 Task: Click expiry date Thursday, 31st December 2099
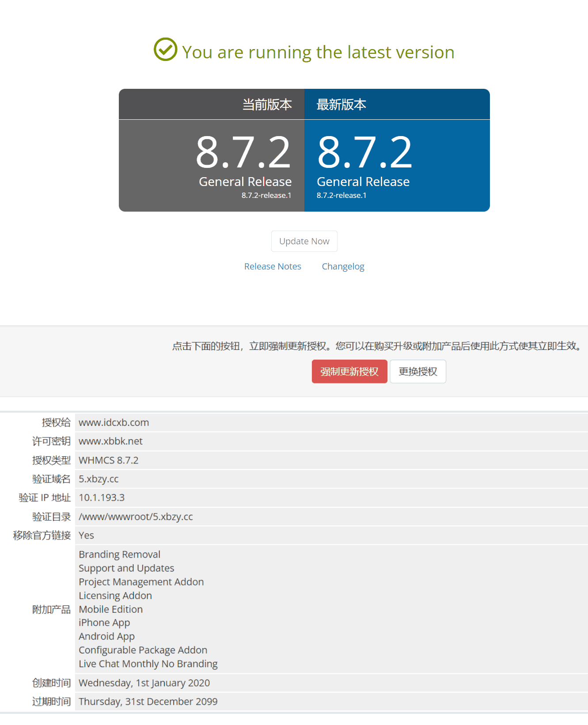coord(148,702)
